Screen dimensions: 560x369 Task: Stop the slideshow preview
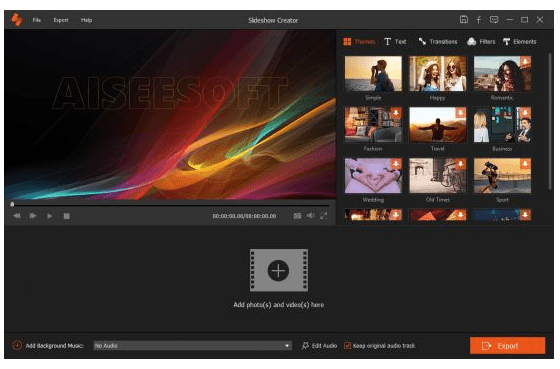pos(66,216)
